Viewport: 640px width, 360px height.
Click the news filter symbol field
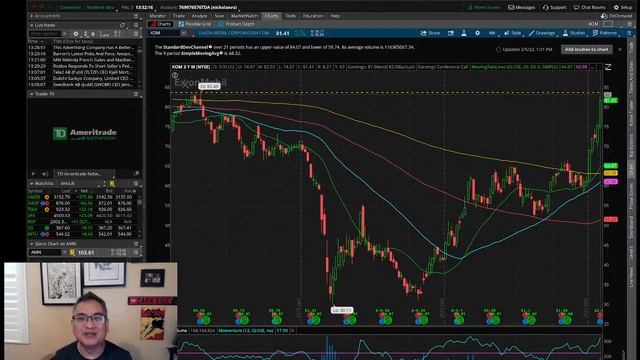[45, 34]
